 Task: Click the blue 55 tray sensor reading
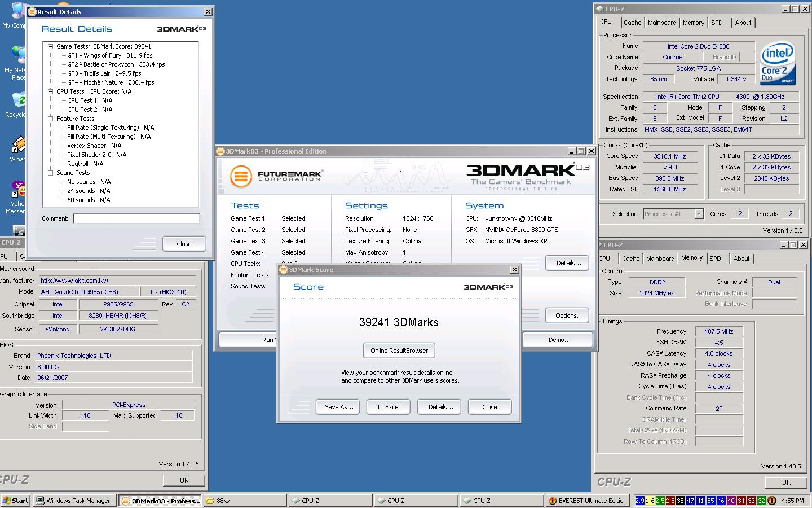(710, 501)
